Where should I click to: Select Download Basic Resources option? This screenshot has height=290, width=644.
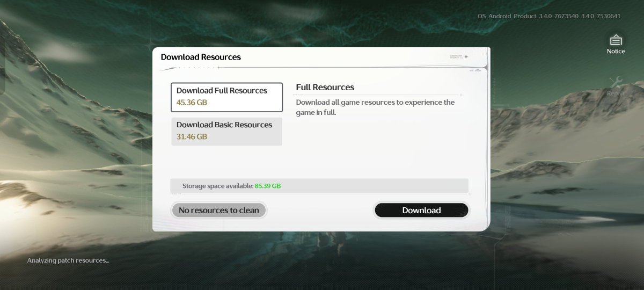coord(226,131)
